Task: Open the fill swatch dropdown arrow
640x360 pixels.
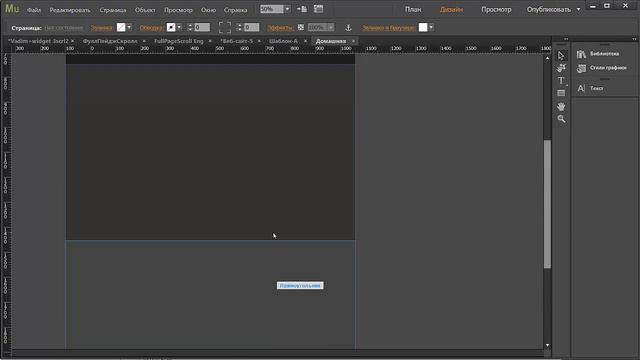Action: pyautogui.click(x=129, y=27)
